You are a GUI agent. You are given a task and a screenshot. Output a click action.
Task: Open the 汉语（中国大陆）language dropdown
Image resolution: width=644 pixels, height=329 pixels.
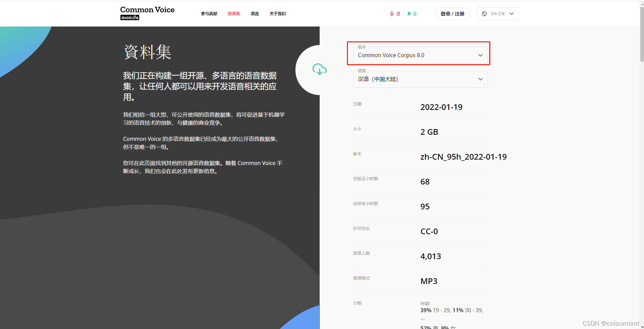tap(420, 79)
